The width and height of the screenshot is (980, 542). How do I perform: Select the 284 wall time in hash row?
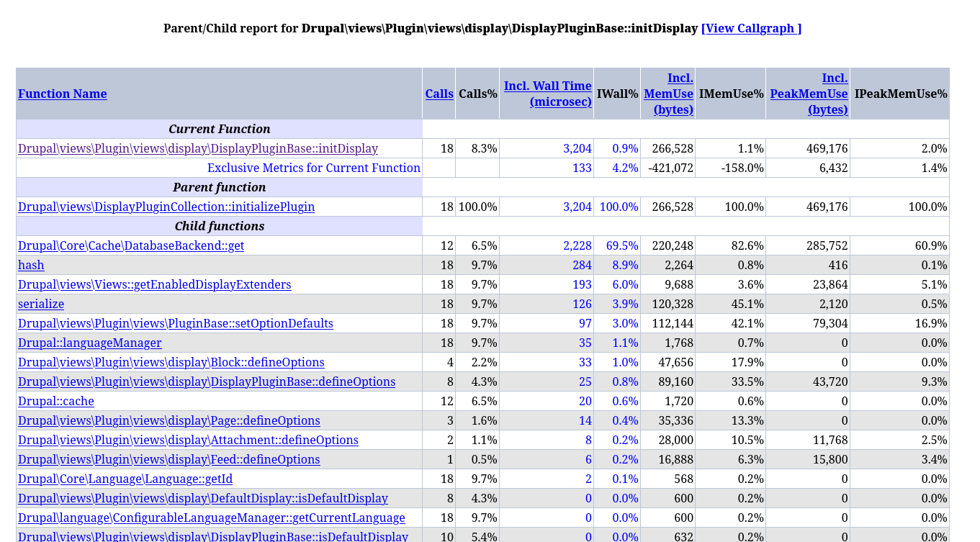[582, 265]
